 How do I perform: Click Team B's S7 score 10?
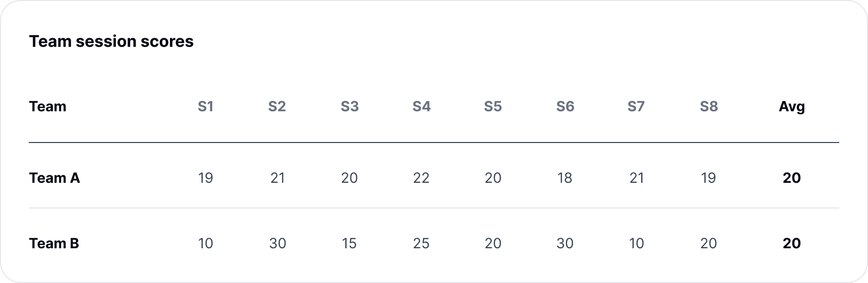point(637,243)
